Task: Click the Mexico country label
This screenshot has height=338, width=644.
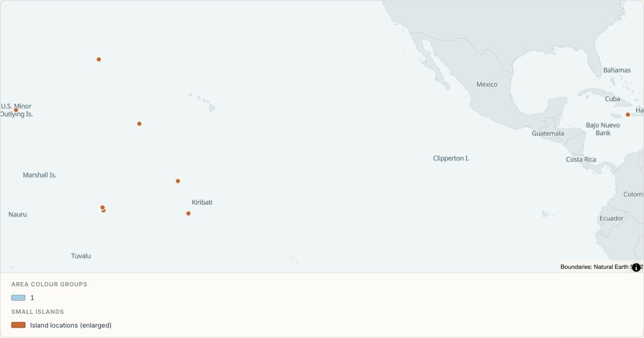Action: [x=487, y=84]
